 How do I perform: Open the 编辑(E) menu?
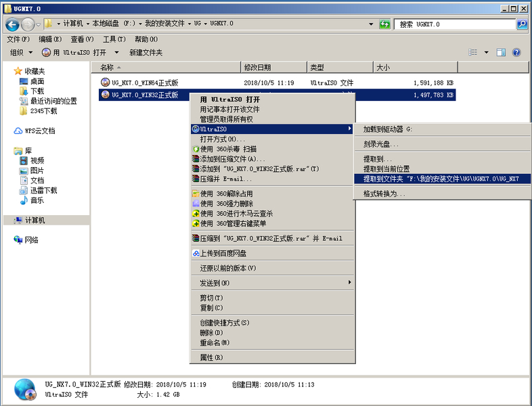pos(50,39)
